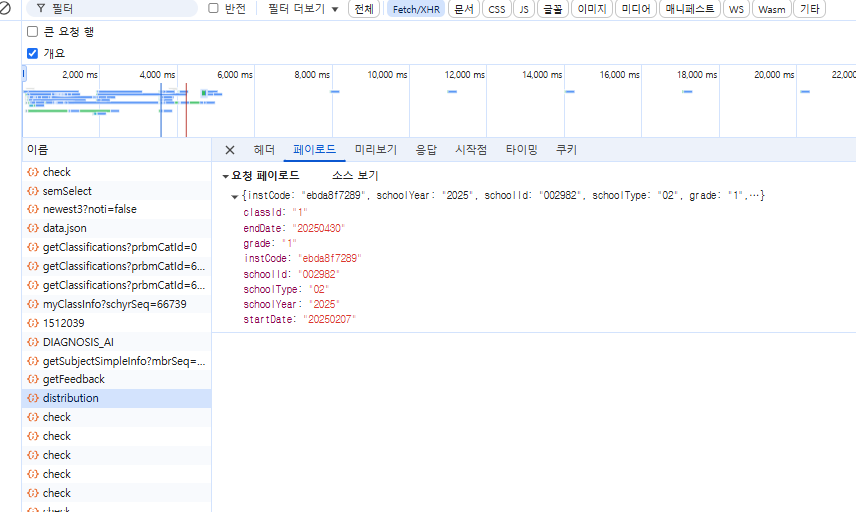Close the request details panel
856x512 pixels.
230,150
